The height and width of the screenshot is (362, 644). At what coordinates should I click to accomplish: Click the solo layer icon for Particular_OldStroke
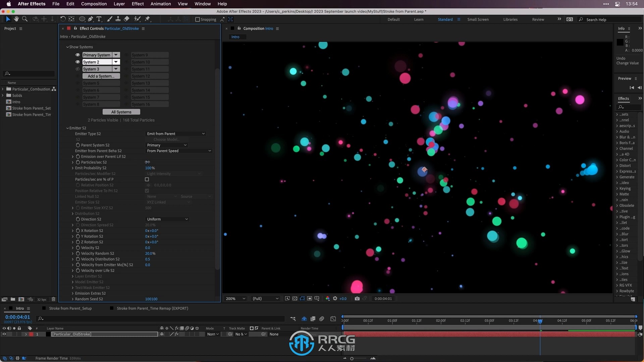pyautogui.click(x=12, y=334)
